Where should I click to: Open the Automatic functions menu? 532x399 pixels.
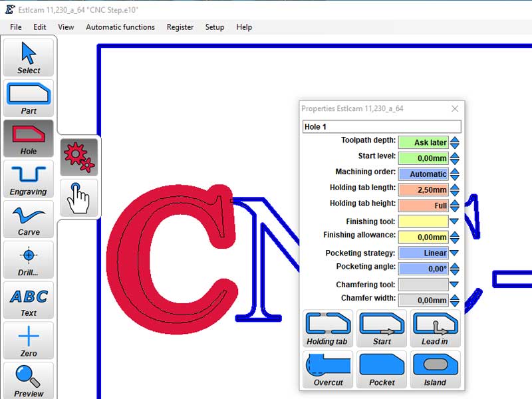tap(120, 27)
